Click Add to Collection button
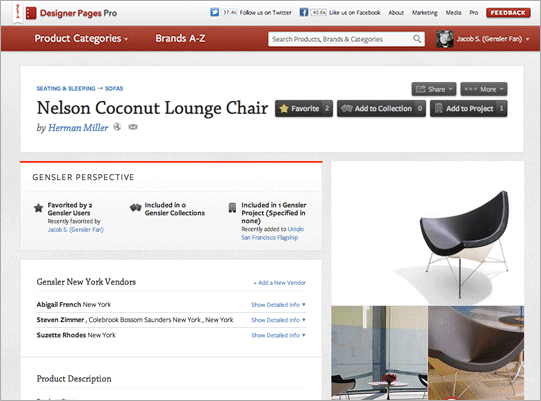The height and width of the screenshot is (401, 541). pyautogui.click(x=381, y=108)
